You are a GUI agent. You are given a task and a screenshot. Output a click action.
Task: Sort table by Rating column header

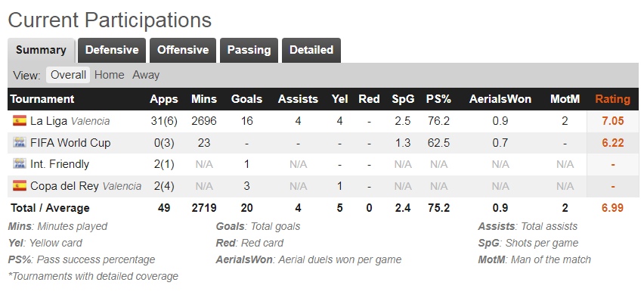613,99
